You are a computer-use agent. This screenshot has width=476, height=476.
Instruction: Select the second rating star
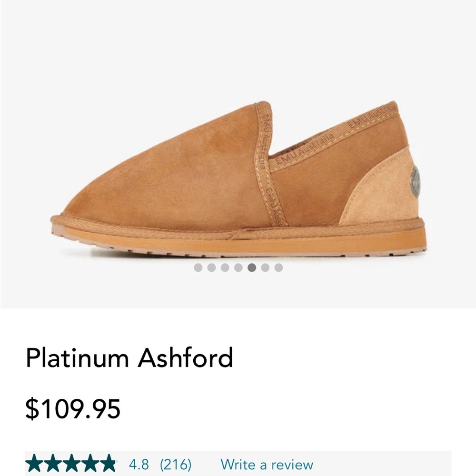[53, 464]
